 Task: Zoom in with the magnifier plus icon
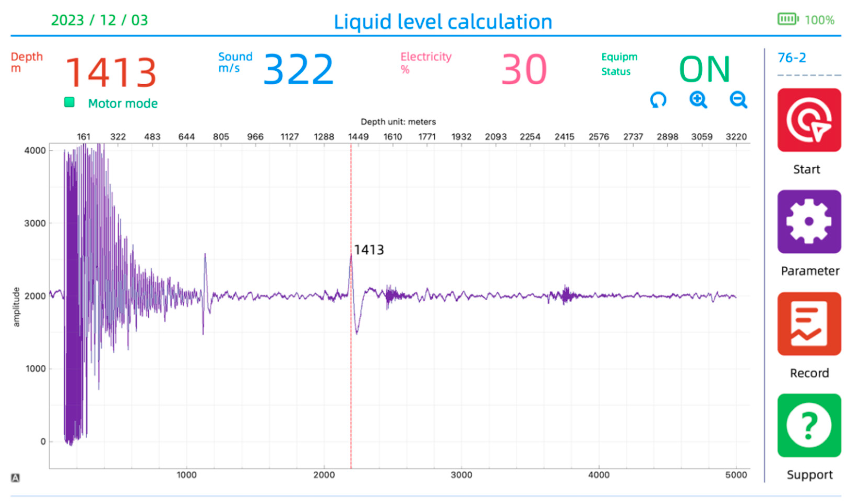pyautogui.click(x=698, y=100)
